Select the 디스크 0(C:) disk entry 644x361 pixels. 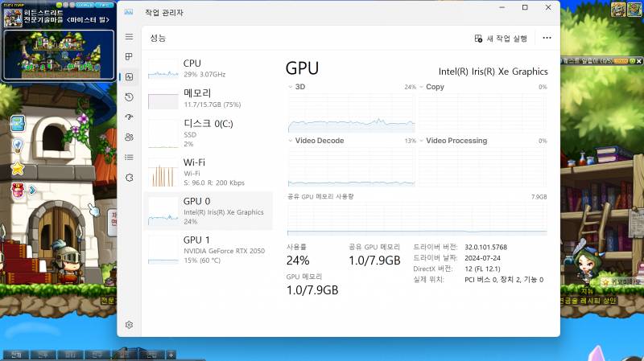pyautogui.click(x=208, y=133)
